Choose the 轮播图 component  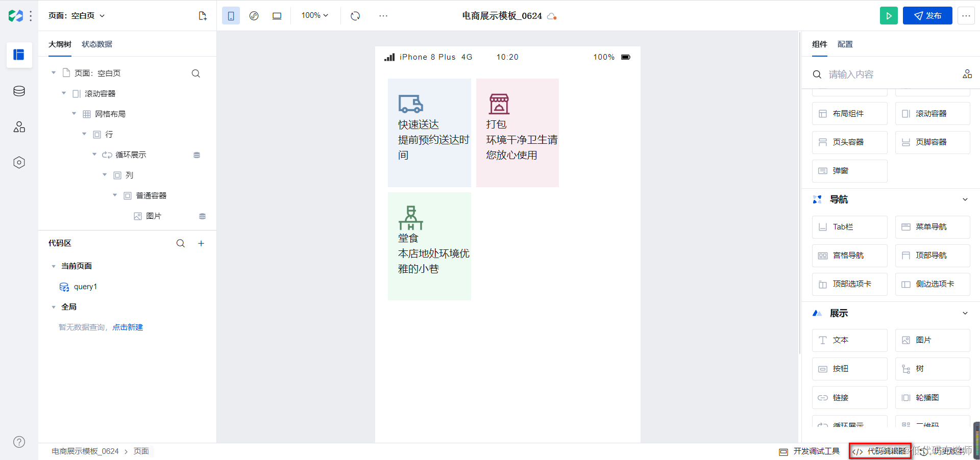[933, 397]
